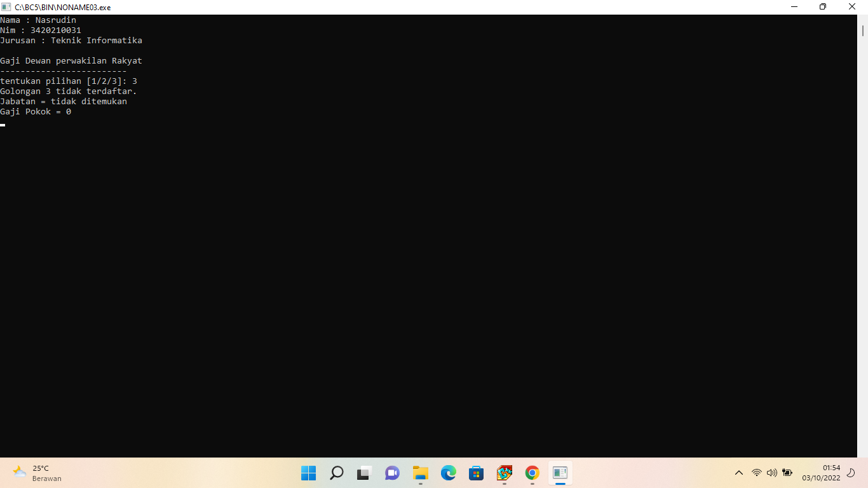This screenshot has width=868, height=488.
Task: Click the NONAME03.exe title bar text
Action: click(63, 8)
